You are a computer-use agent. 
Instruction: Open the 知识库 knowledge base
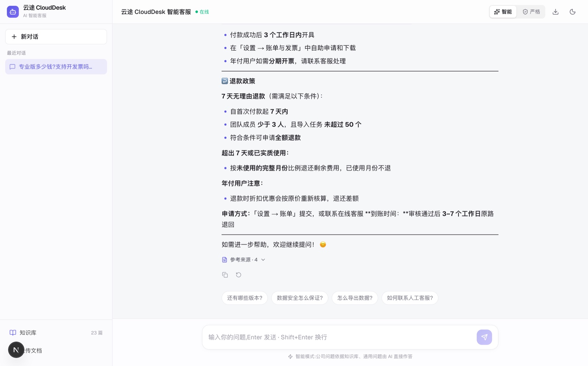pyautogui.click(x=56, y=333)
